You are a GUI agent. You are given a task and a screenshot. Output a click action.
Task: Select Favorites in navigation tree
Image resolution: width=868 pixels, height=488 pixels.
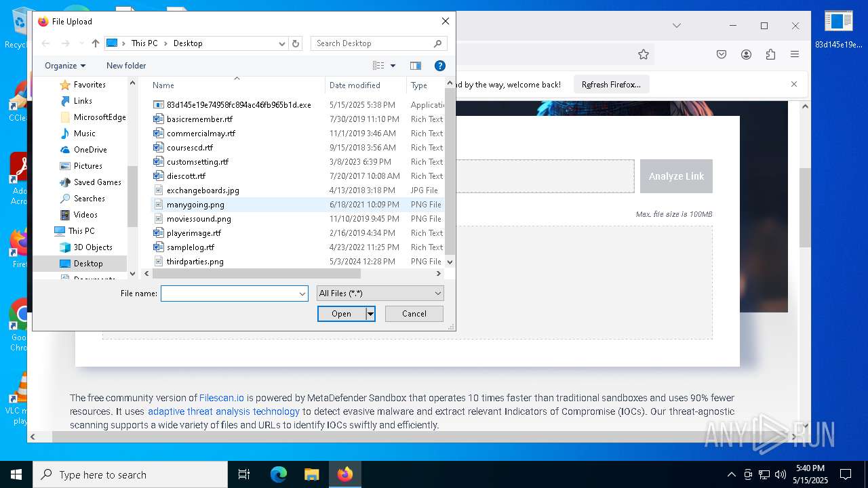[90, 85]
